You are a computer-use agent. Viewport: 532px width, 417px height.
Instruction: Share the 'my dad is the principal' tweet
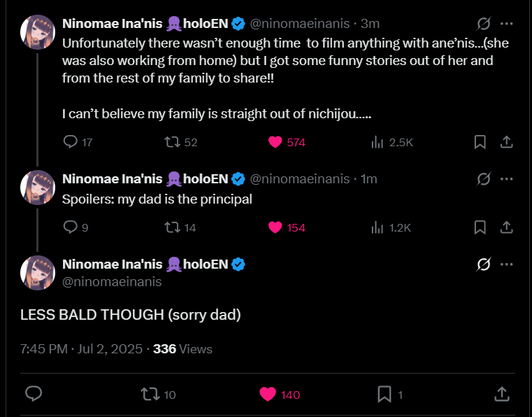[x=507, y=227]
